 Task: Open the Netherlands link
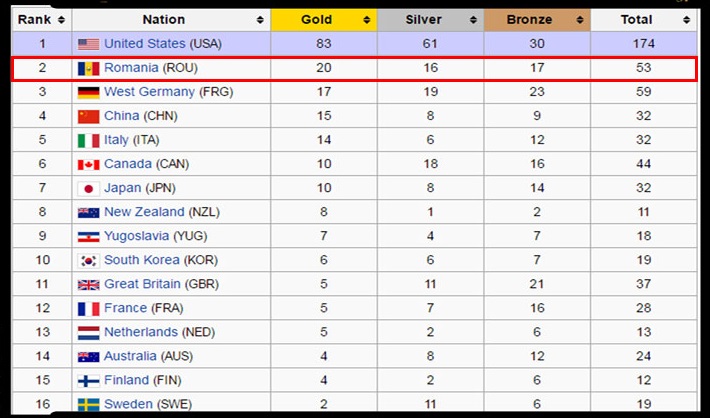pyautogui.click(x=141, y=332)
